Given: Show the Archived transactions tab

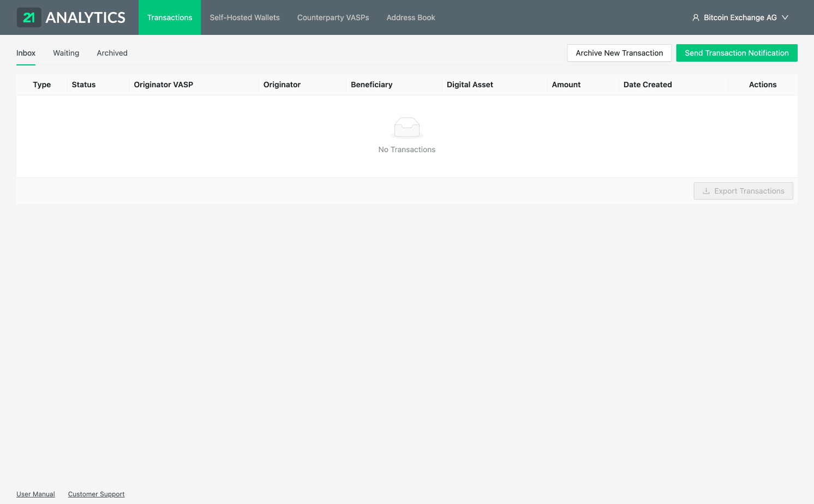Looking at the screenshot, I should pyautogui.click(x=112, y=53).
